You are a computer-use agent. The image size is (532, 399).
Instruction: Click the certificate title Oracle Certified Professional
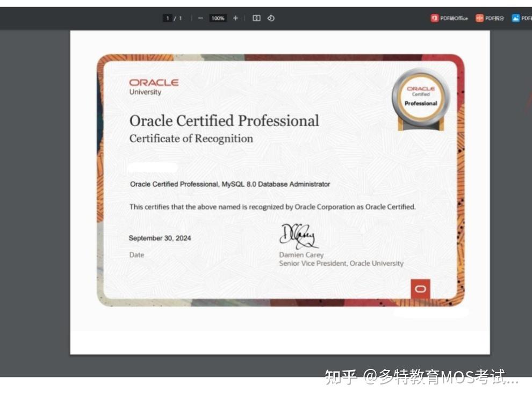pos(224,121)
